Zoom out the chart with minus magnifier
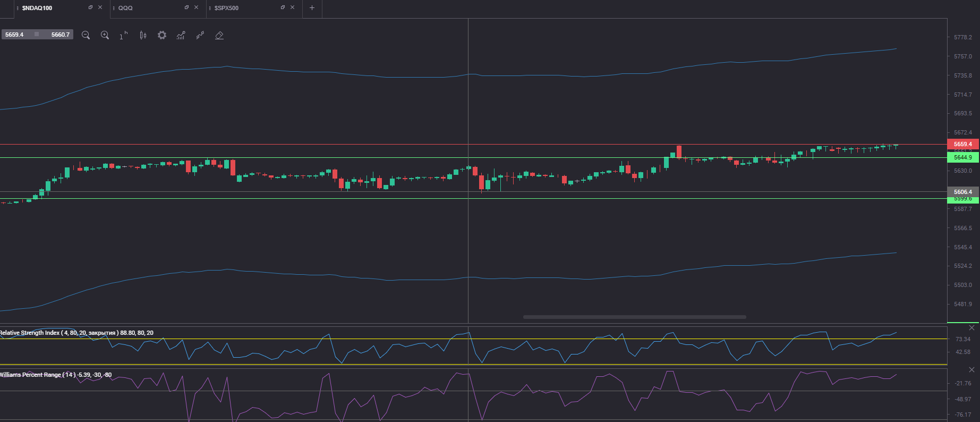Viewport: 980px width, 422px height. [86, 35]
